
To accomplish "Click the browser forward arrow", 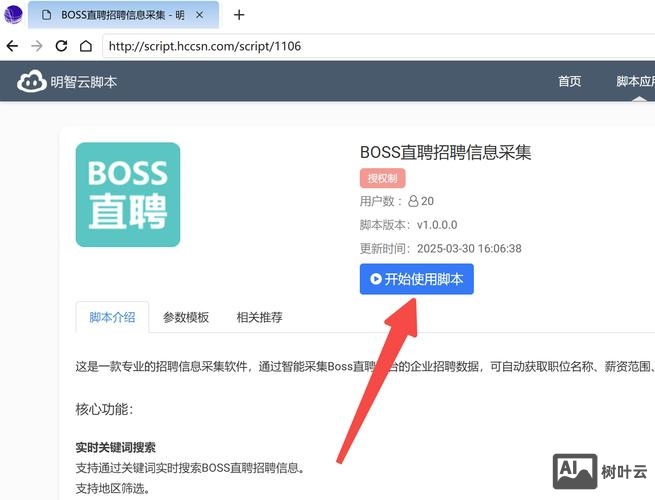I will 37,46.
